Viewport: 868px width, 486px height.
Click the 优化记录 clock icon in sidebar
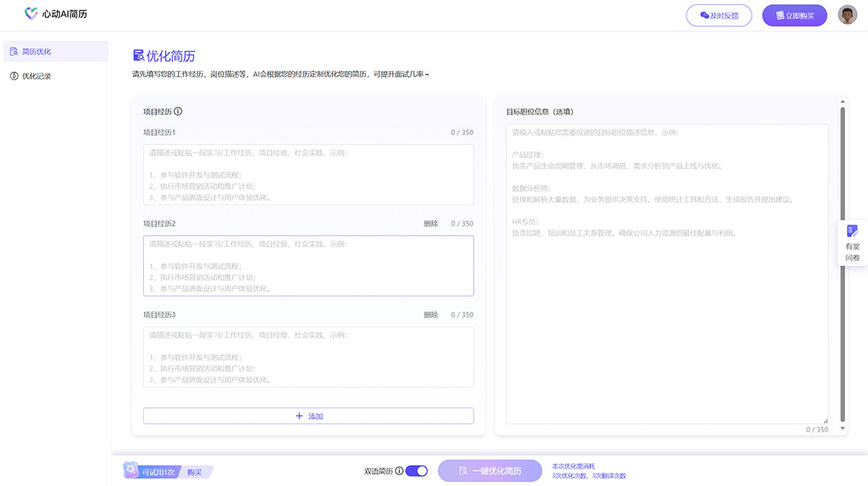click(x=12, y=75)
